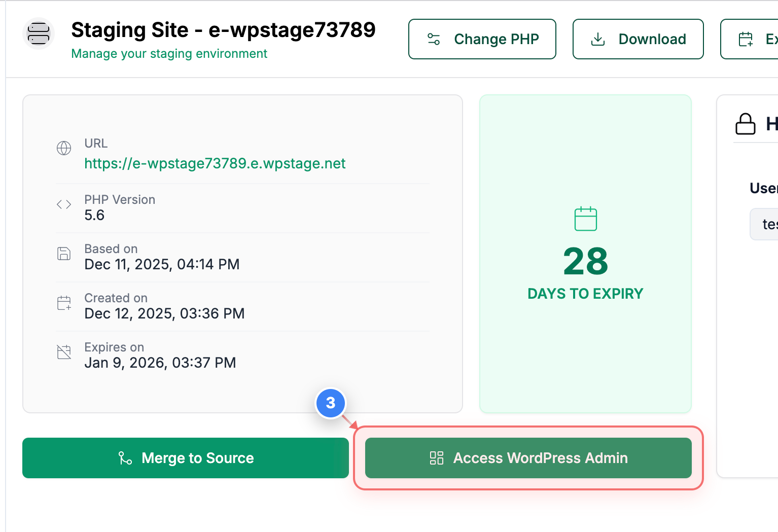778x532 pixels.
Task: Click the 28 days to expiry card
Action: 585,254
